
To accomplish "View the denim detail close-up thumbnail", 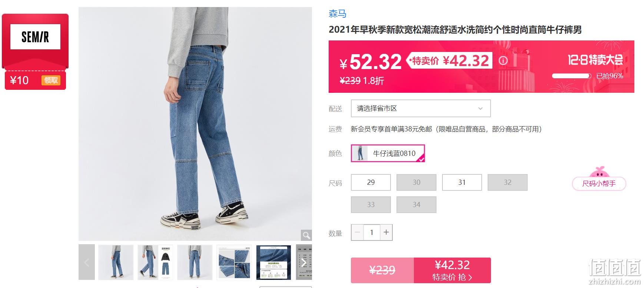I will click(x=234, y=262).
